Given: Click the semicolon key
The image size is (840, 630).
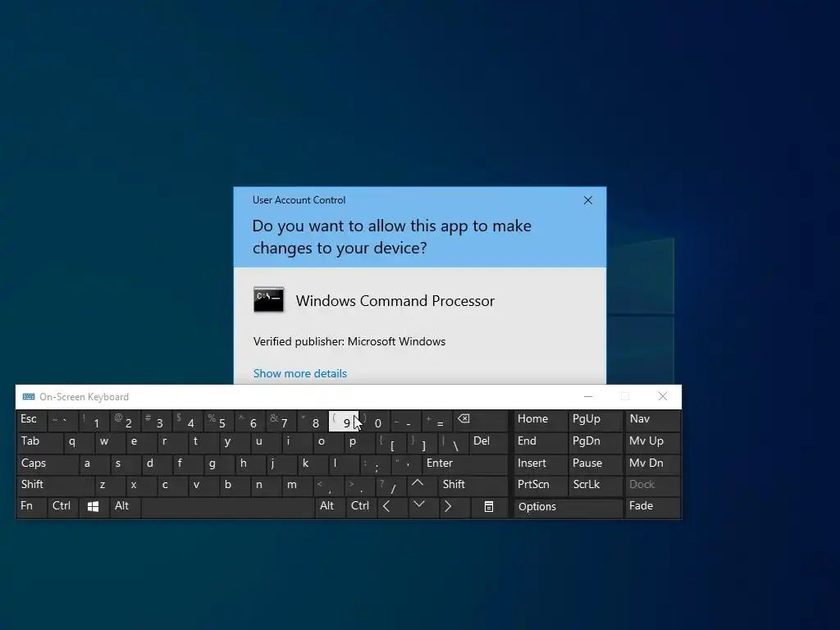Looking at the screenshot, I should click(374, 464).
